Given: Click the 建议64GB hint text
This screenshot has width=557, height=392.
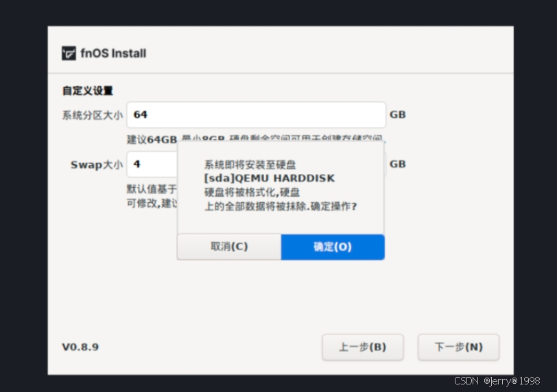Looking at the screenshot, I should tap(152, 139).
